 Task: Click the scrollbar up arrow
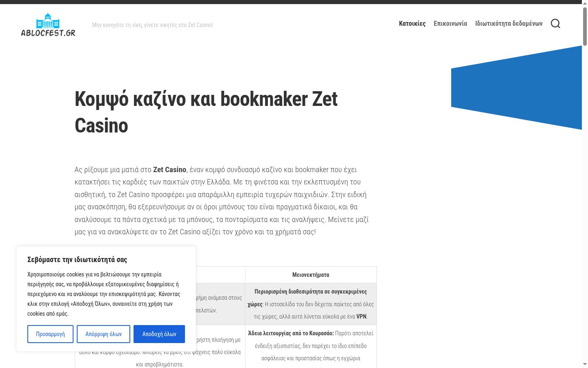click(585, 3)
